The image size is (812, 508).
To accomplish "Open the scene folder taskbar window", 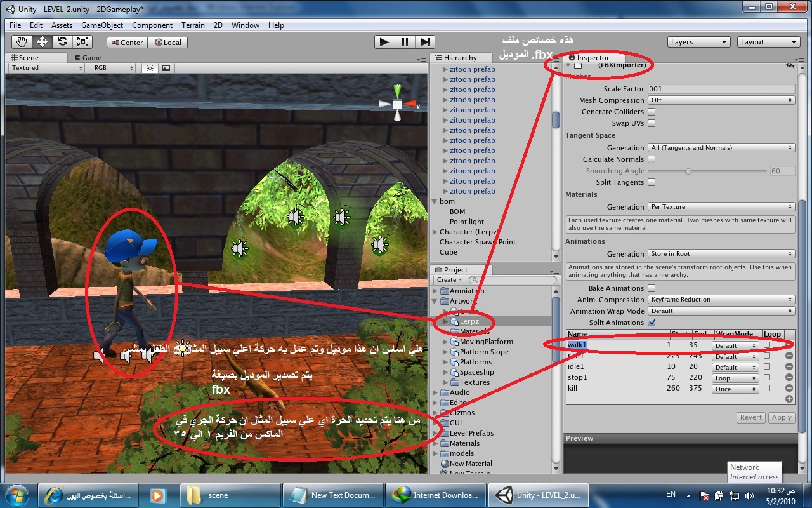I will point(230,495).
